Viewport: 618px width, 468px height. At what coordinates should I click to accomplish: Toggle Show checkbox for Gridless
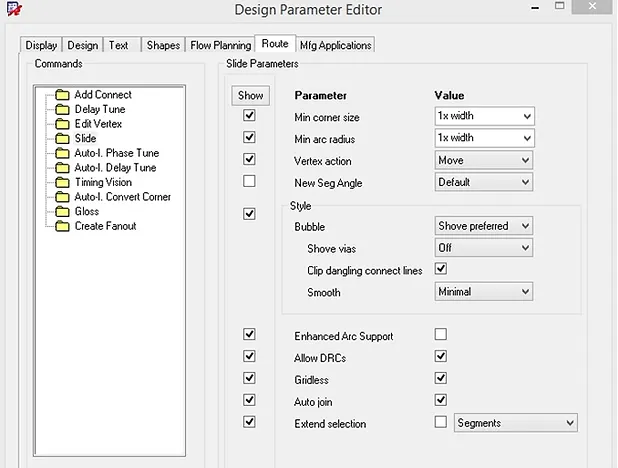249,378
